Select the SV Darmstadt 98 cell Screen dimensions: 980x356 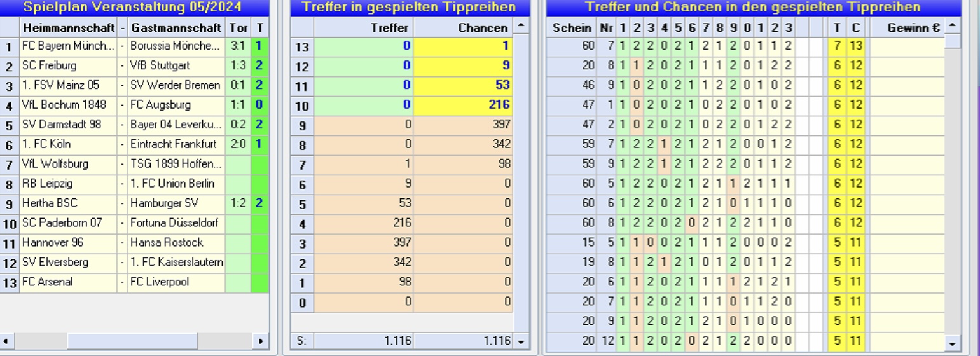(69, 125)
